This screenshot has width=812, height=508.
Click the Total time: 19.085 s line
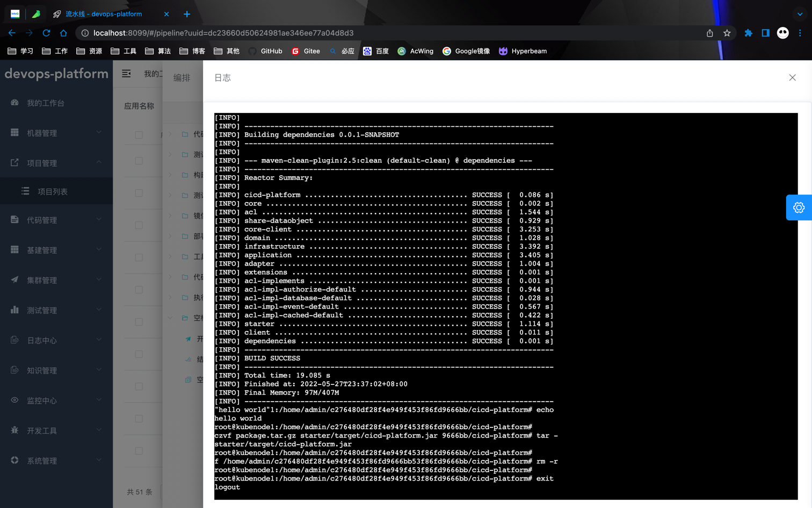pos(272,376)
